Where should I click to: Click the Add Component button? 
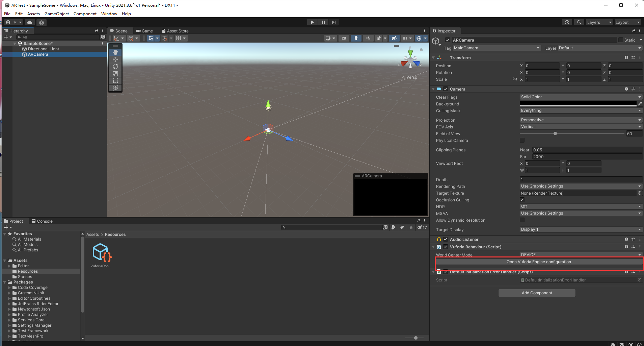click(x=537, y=293)
